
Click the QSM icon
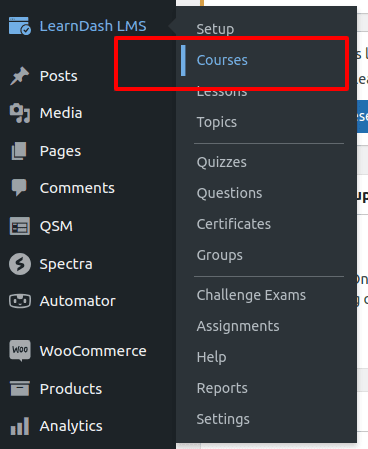[20, 226]
